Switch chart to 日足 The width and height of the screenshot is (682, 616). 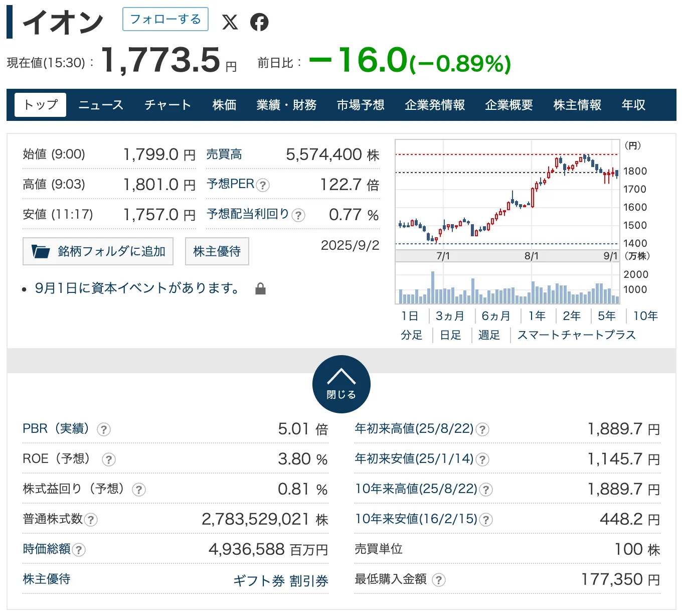click(450, 335)
